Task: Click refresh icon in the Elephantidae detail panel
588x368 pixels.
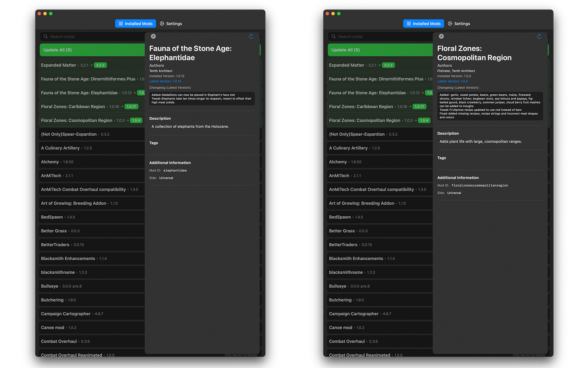Action: pyautogui.click(x=251, y=37)
